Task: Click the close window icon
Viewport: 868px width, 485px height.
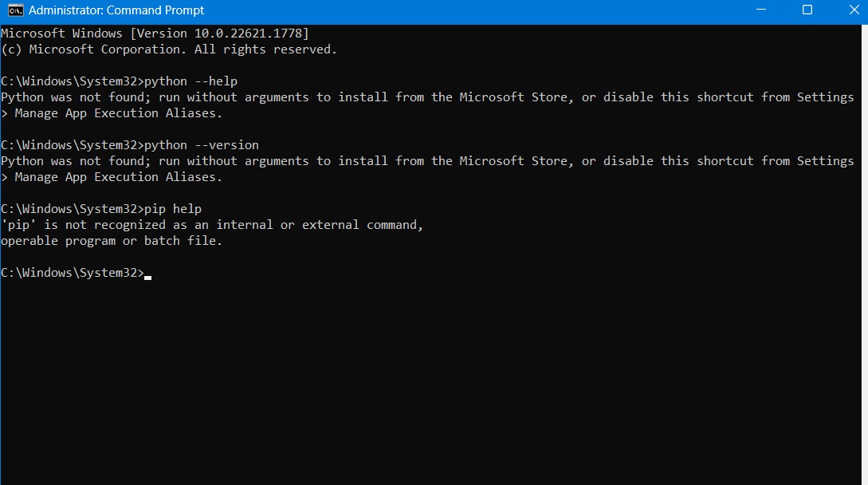Action: [854, 10]
